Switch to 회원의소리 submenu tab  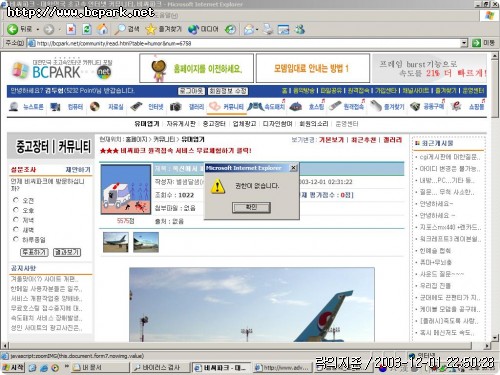pyautogui.click(x=314, y=124)
